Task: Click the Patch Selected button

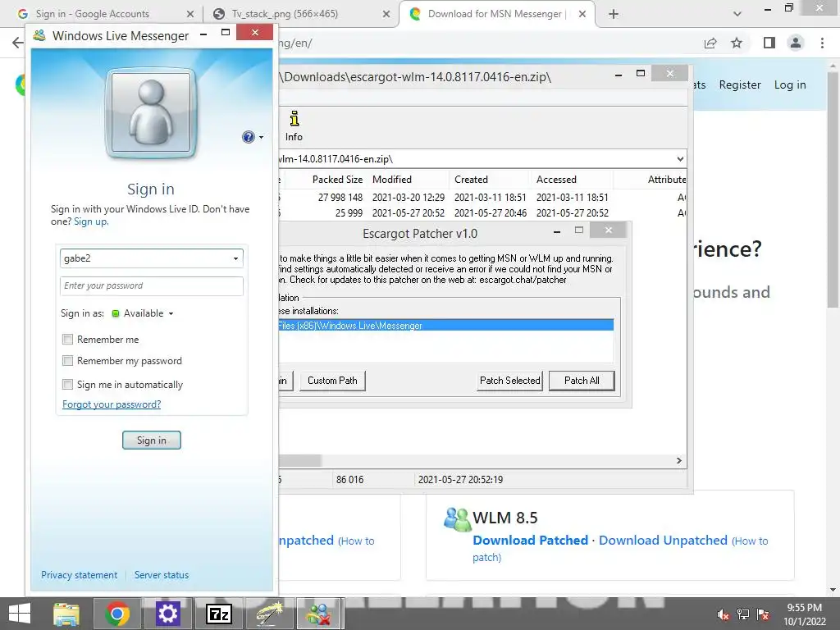Action: [x=510, y=381]
